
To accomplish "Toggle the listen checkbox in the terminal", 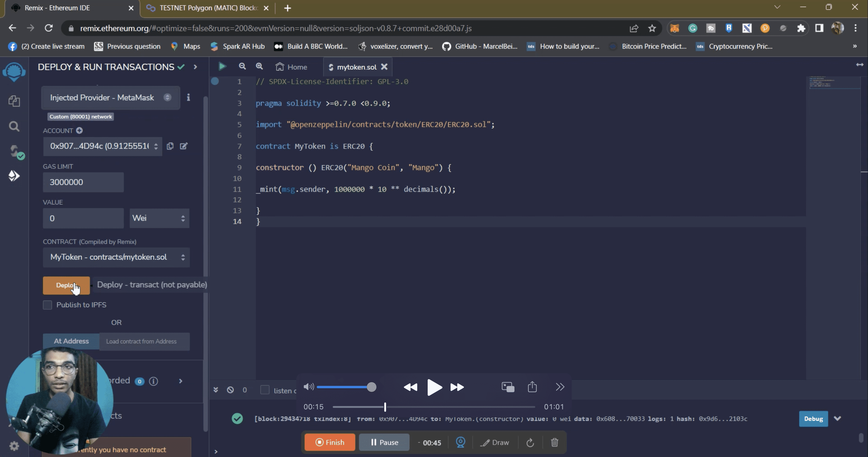I will pyautogui.click(x=265, y=390).
